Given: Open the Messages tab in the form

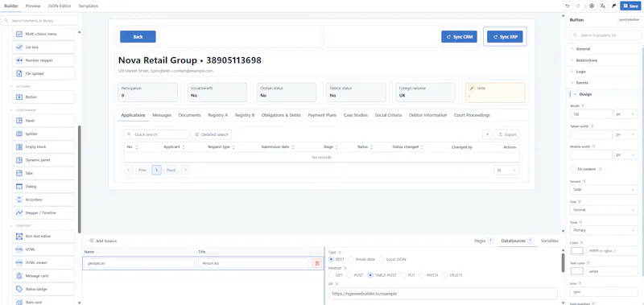Looking at the screenshot, I should pyautogui.click(x=162, y=115).
